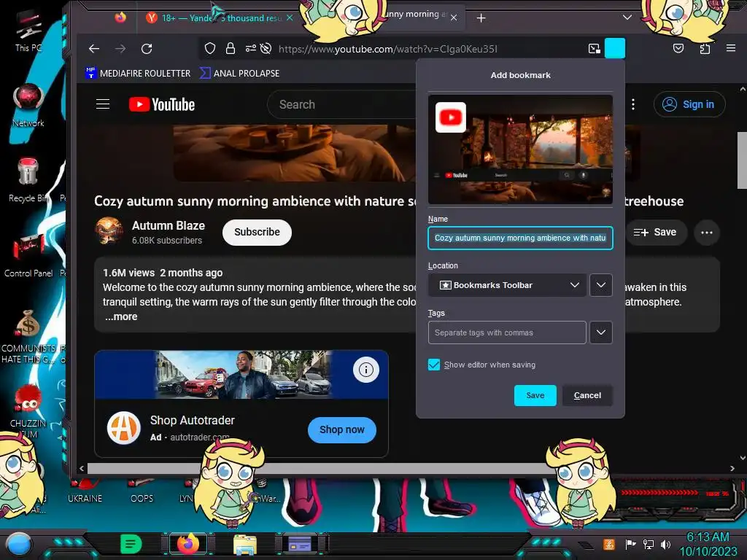Cancel adding the bookmark

587,395
